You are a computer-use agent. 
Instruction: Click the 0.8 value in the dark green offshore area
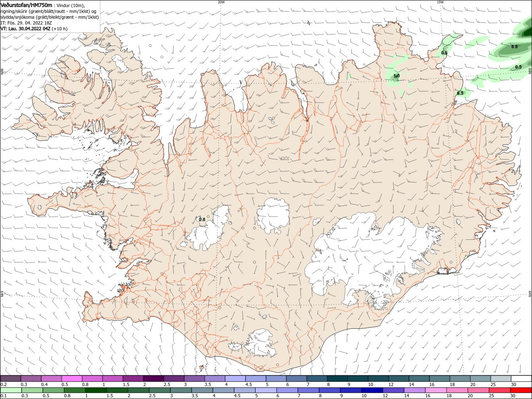(x=515, y=47)
